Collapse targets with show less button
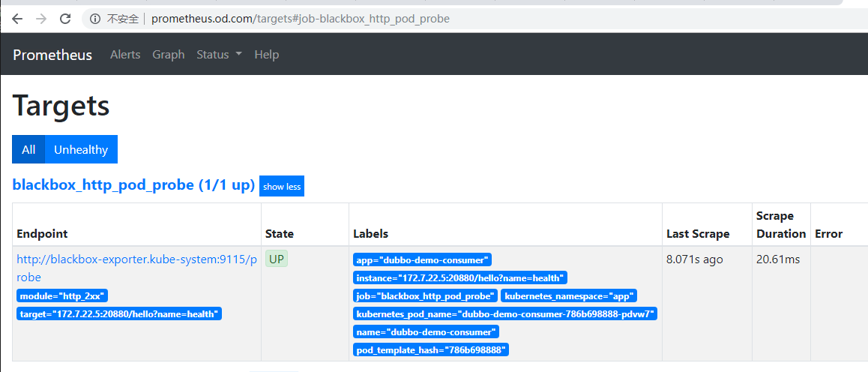 (282, 187)
